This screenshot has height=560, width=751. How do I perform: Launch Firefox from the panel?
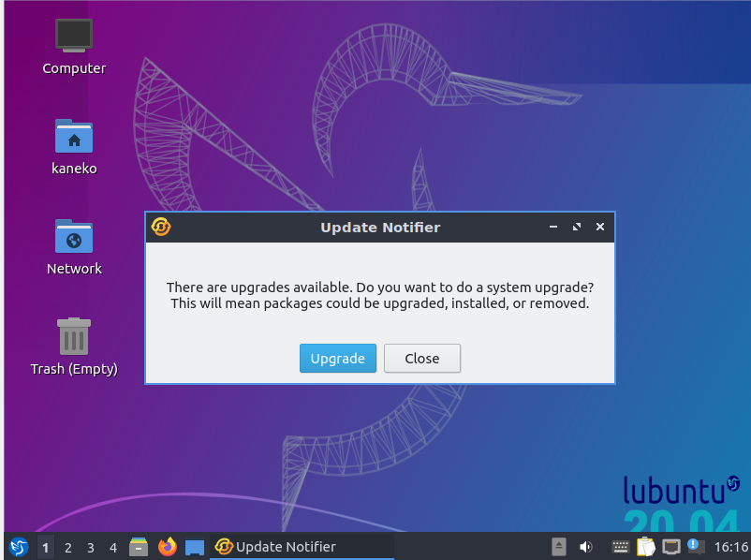pyautogui.click(x=168, y=547)
